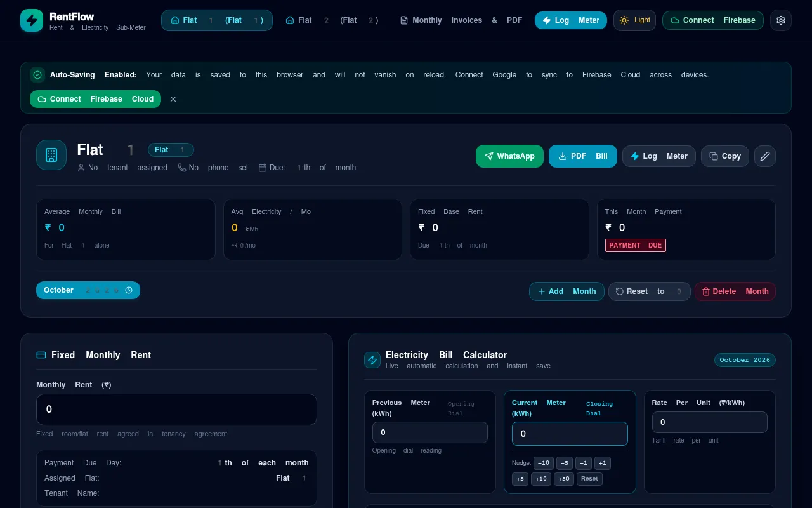Click the Log Meter button in the top bar

click(x=571, y=20)
